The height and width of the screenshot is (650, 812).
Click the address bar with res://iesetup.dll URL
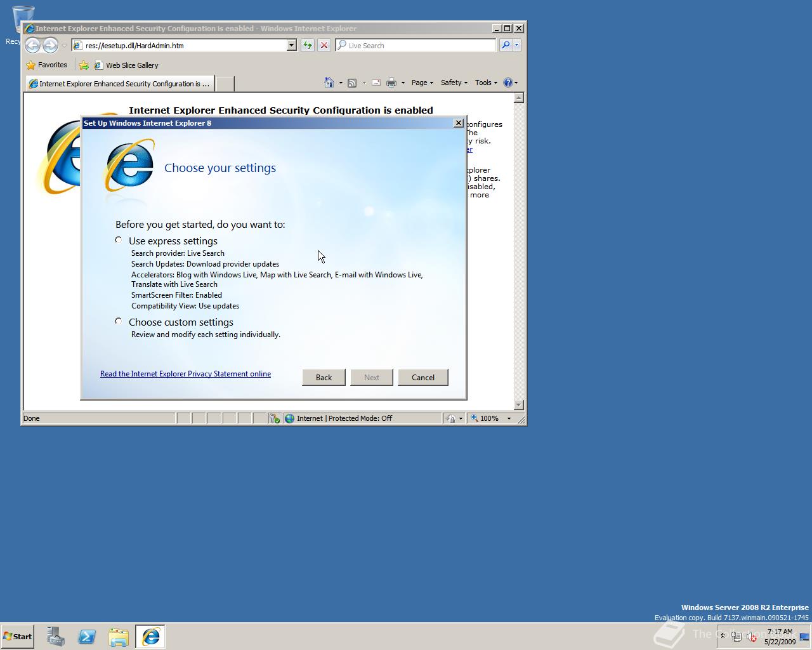coord(179,46)
